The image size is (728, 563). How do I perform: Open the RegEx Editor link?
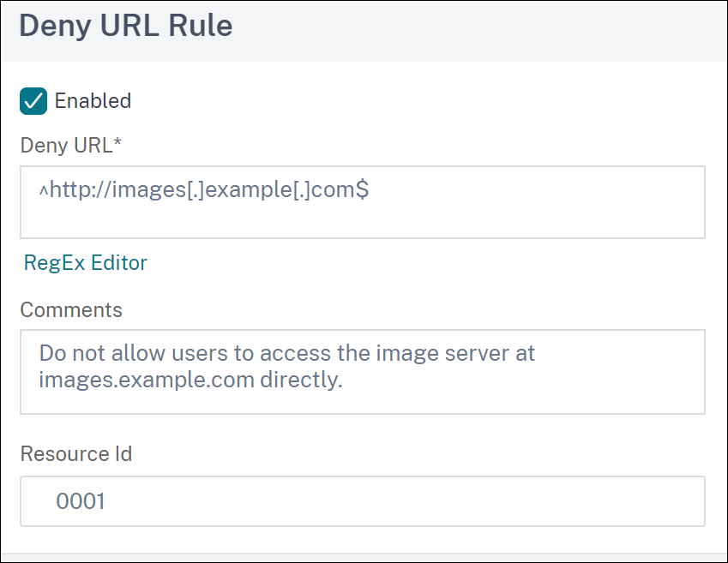pyautogui.click(x=86, y=263)
